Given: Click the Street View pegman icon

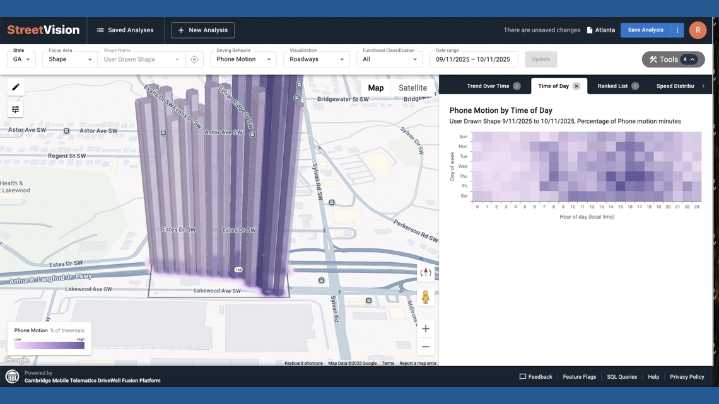Looking at the screenshot, I should [x=426, y=297].
